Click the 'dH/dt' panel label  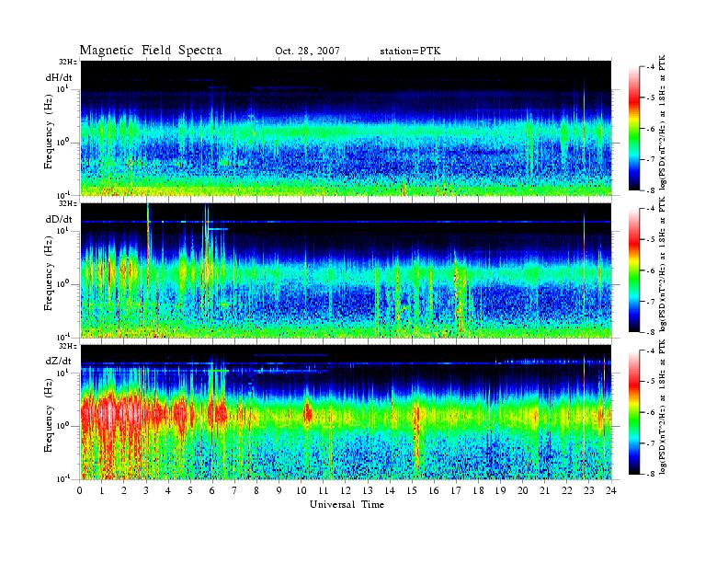pyautogui.click(x=59, y=77)
